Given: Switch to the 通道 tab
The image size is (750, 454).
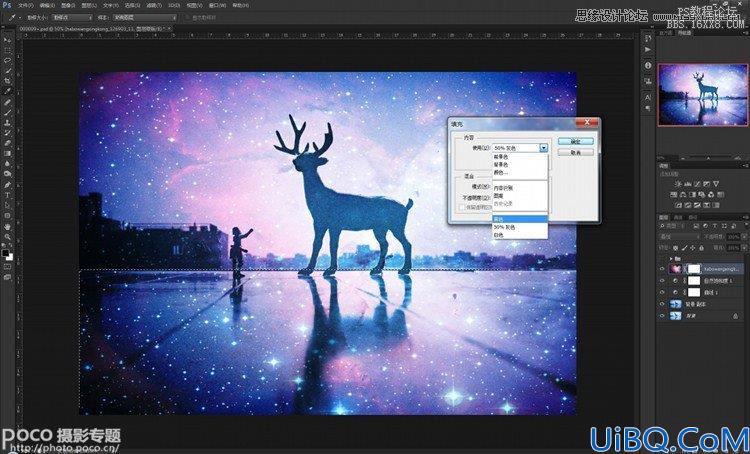Looking at the screenshot, I should [678, 217].
